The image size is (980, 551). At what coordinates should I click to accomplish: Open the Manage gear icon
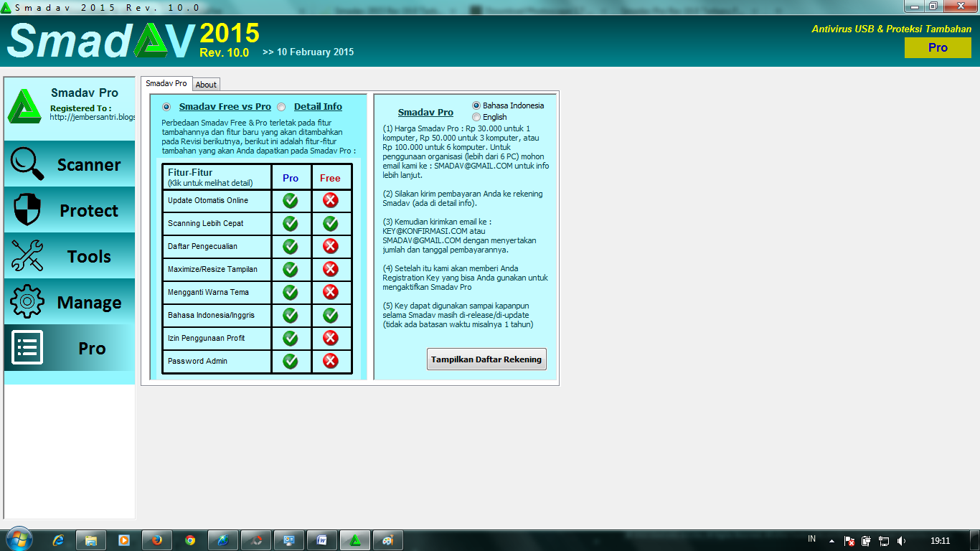click(27, 302)
